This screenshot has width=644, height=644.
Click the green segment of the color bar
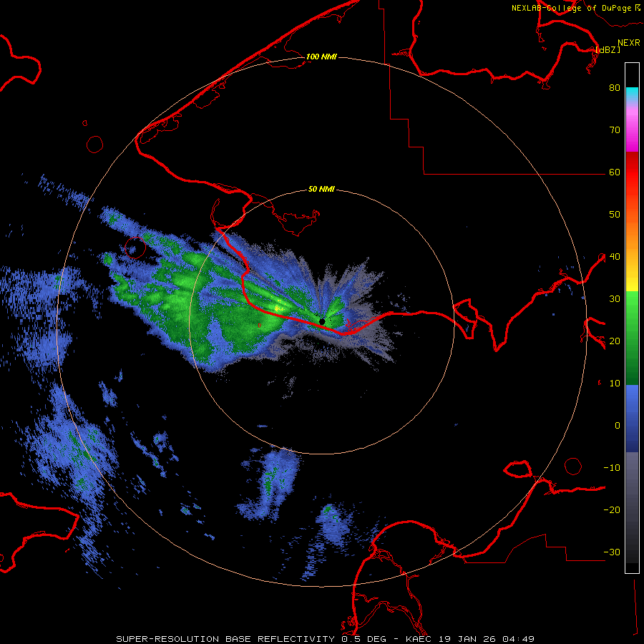632,338
